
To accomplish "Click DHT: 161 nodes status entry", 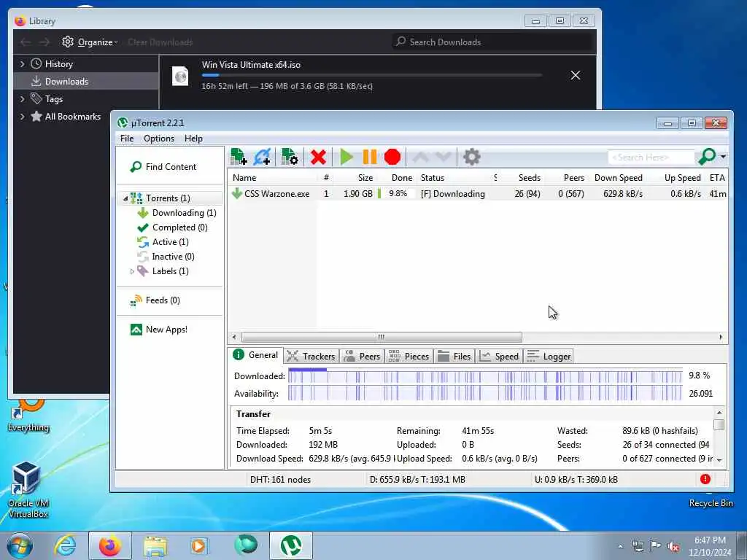I will (x=281, y=480).
